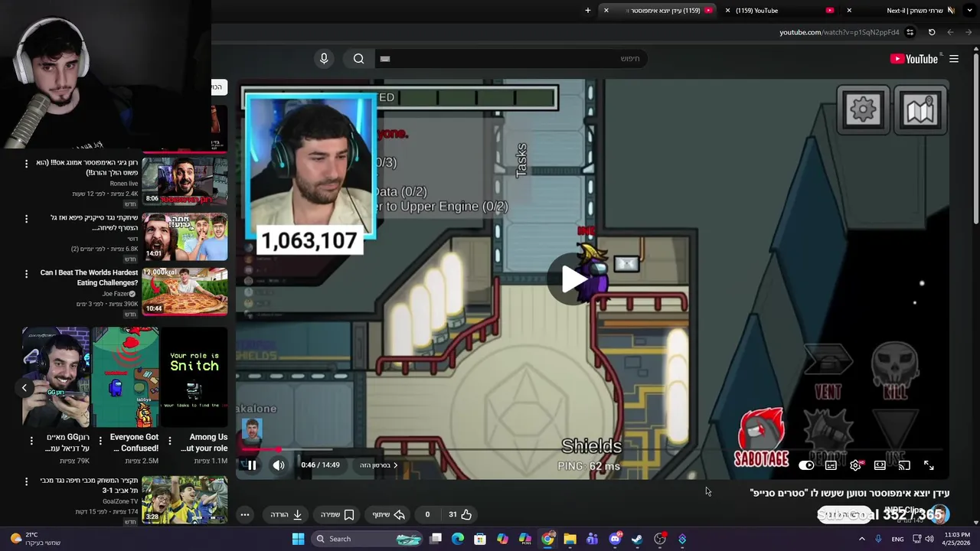This screenshot has width=980, height=551.
Task: Open the 'Your role is Snitch' short
Action: click(x=194, y=377)
